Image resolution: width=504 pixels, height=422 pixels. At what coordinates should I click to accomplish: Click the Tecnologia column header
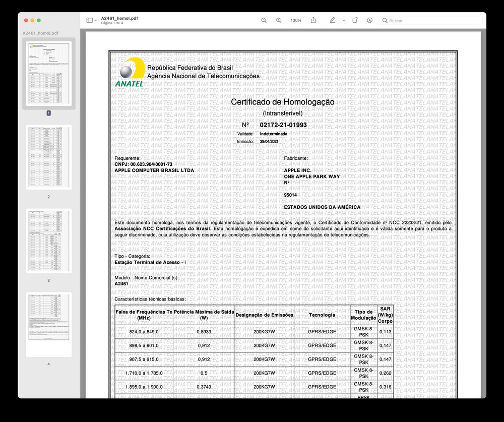tap(322, 315)
